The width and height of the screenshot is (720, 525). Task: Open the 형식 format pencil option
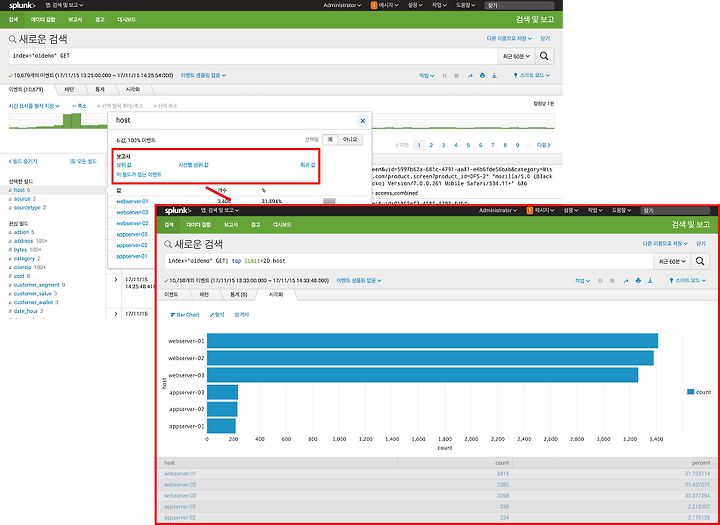pyautogui.click(x=217, y=315)
